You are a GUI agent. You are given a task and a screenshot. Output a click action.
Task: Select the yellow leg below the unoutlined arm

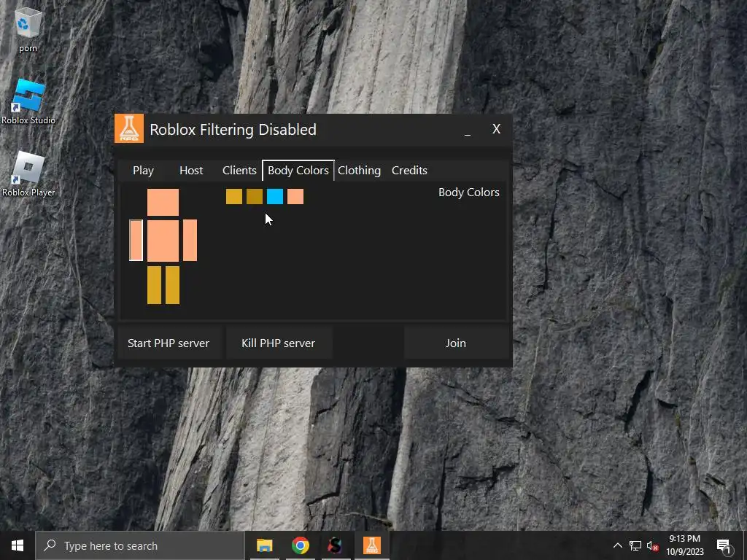tap(172, 285)
